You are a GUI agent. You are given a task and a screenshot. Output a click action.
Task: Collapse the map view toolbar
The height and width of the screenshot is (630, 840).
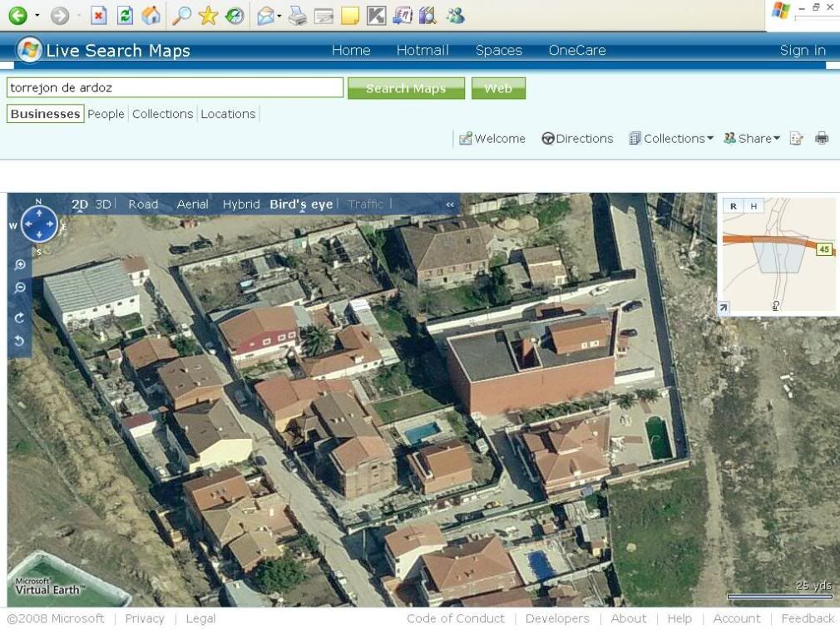pos(450,204)
